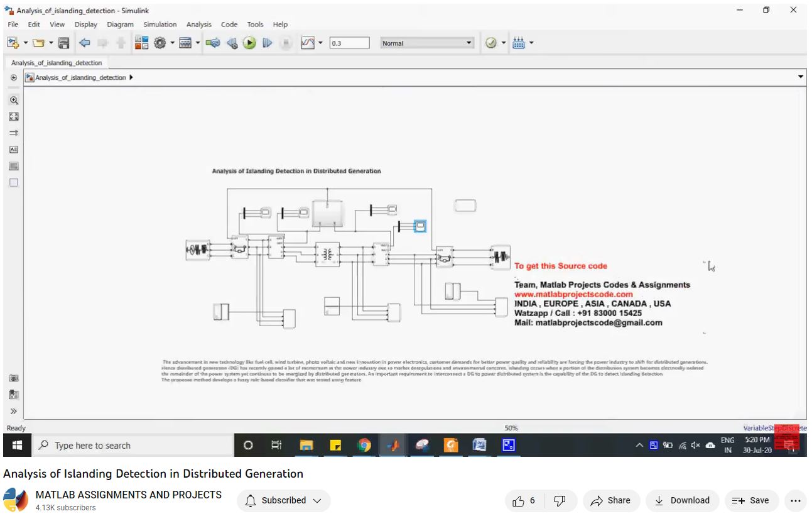Open the Code menu
Image resolution: width=812 pixels, height=521 pixels.
click(x=229, y=25)
